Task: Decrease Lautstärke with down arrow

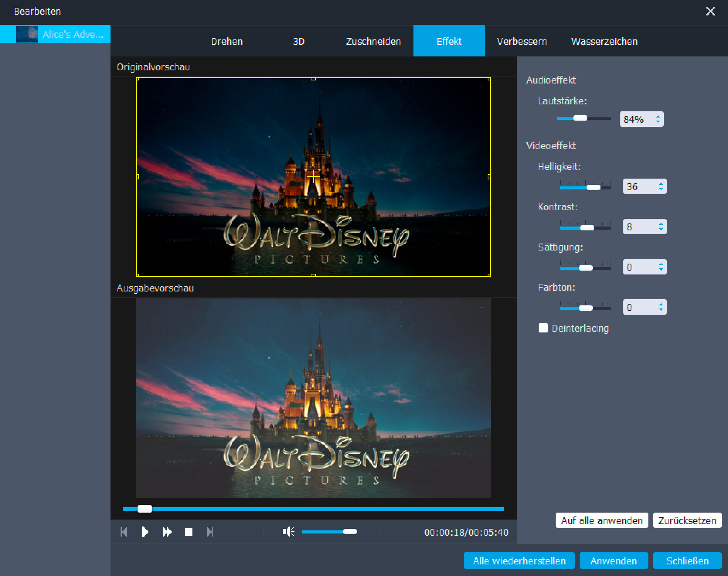Action: tap(658, 122)
